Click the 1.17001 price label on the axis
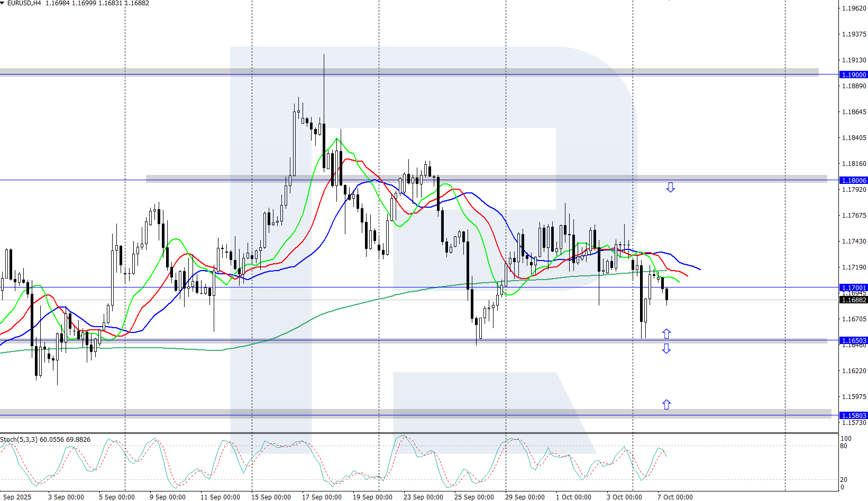This screenshot has height=501, width=868. coord(854,288)
